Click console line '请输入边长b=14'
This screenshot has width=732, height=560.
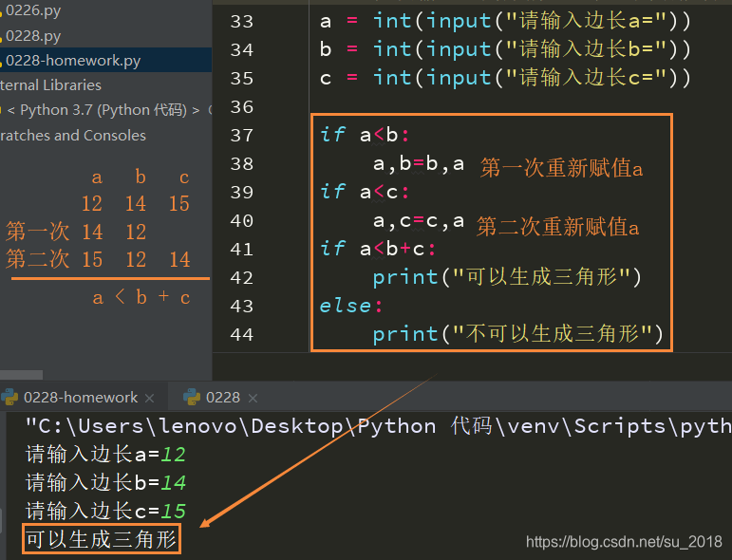pyautogui.click(x=105, y=482)
